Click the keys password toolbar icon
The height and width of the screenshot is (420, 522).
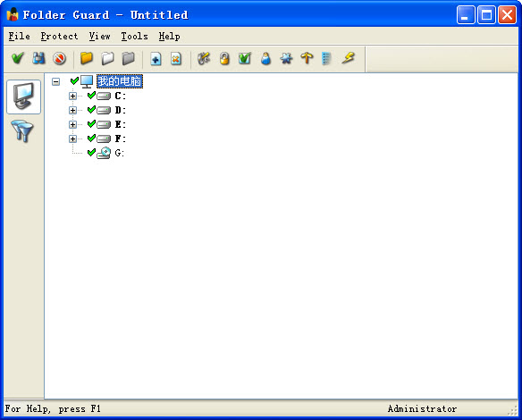[204, 59]
